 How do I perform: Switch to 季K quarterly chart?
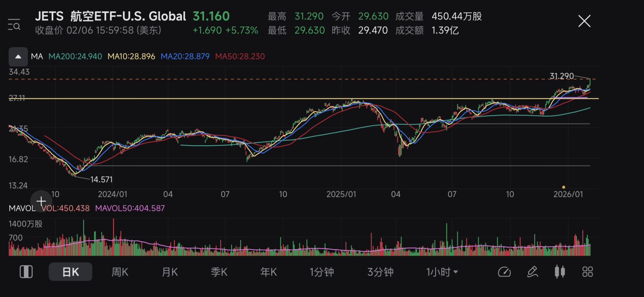[219, 272]
